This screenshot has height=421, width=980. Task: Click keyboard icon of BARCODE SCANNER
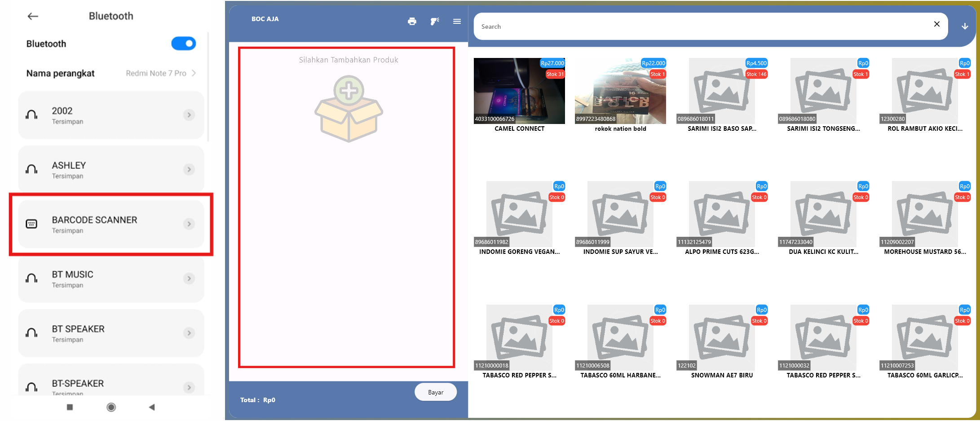(x=31, y=224)
